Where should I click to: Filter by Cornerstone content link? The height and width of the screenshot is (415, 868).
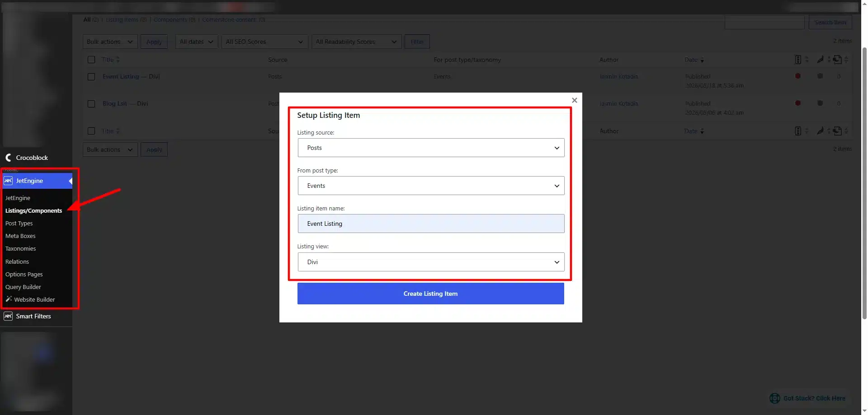[x=229, y=19]
